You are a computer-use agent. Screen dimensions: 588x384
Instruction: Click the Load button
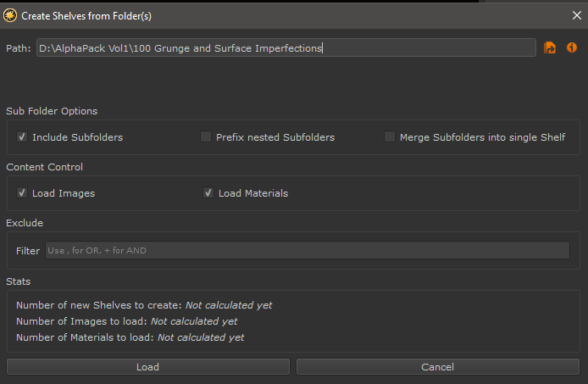(147, 367)
